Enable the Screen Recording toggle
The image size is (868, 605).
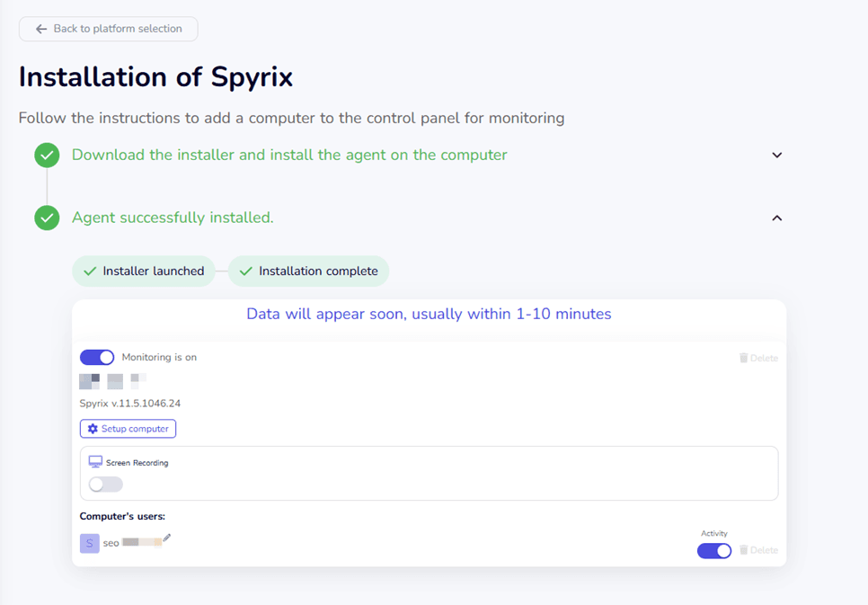[x=106, y=485]
